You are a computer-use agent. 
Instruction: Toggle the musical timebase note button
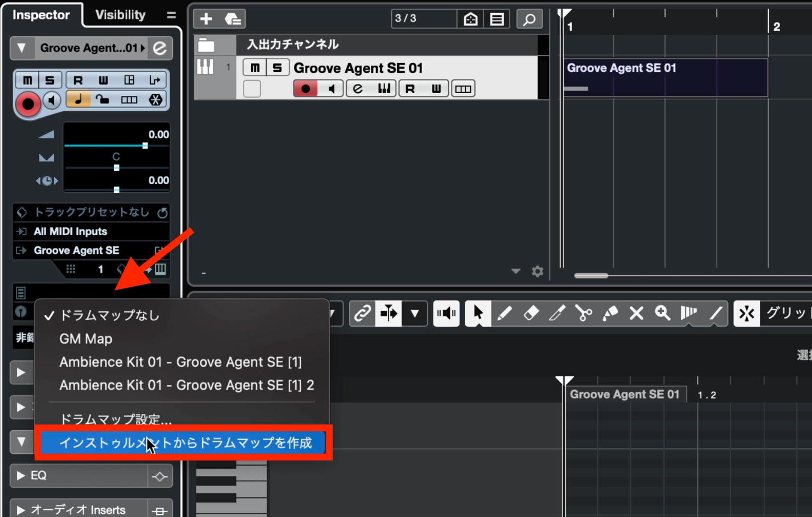coord(78,99)
